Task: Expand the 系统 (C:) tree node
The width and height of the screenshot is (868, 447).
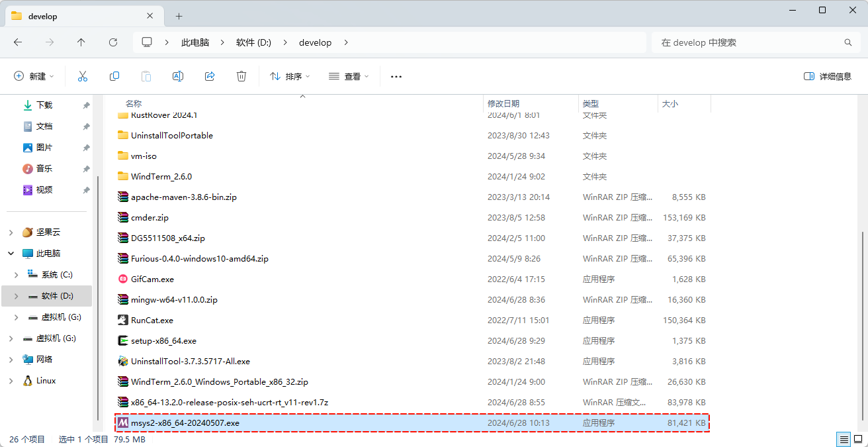Action: pos(17,275)
